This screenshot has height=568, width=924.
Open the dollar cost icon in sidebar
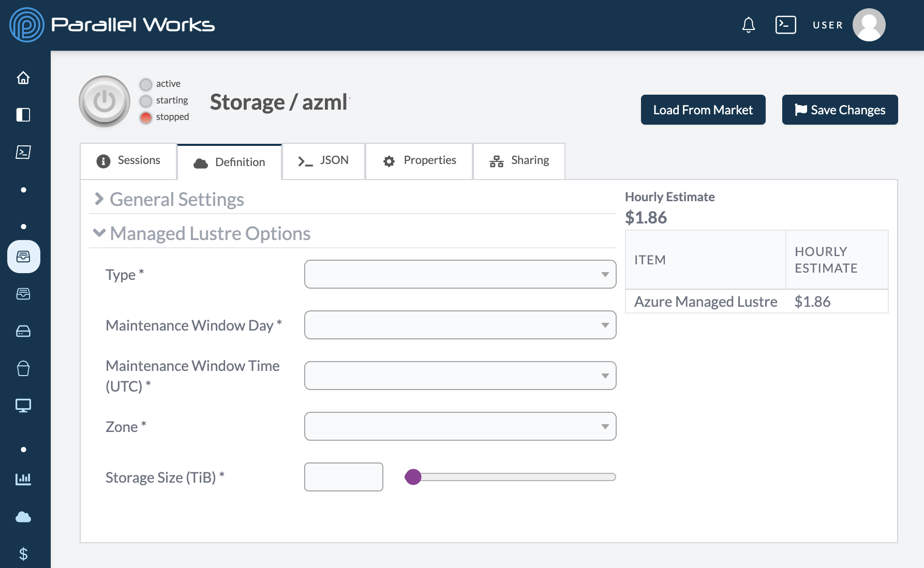23,554
